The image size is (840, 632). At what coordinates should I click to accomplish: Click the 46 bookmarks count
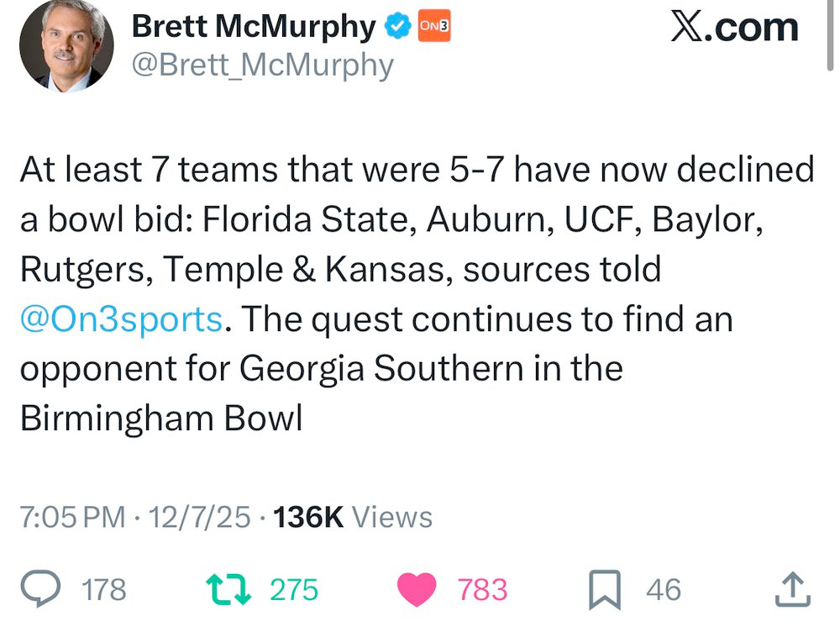click(x=664, y=589)
